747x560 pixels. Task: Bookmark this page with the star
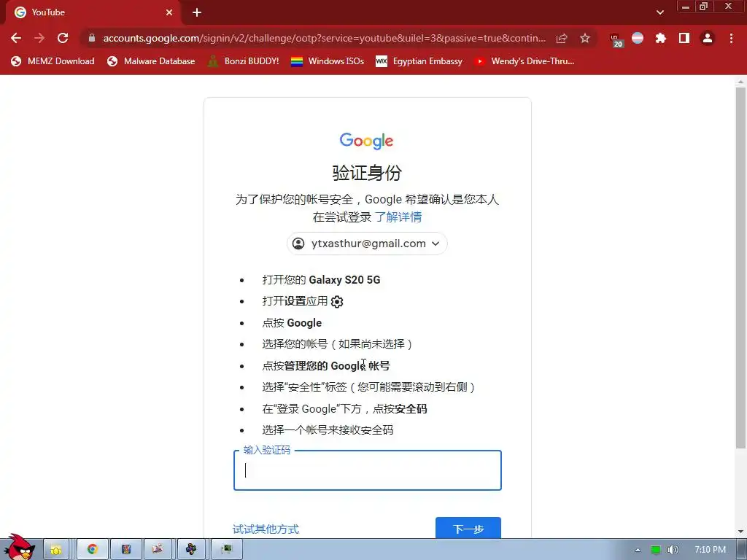pos(585,38)
